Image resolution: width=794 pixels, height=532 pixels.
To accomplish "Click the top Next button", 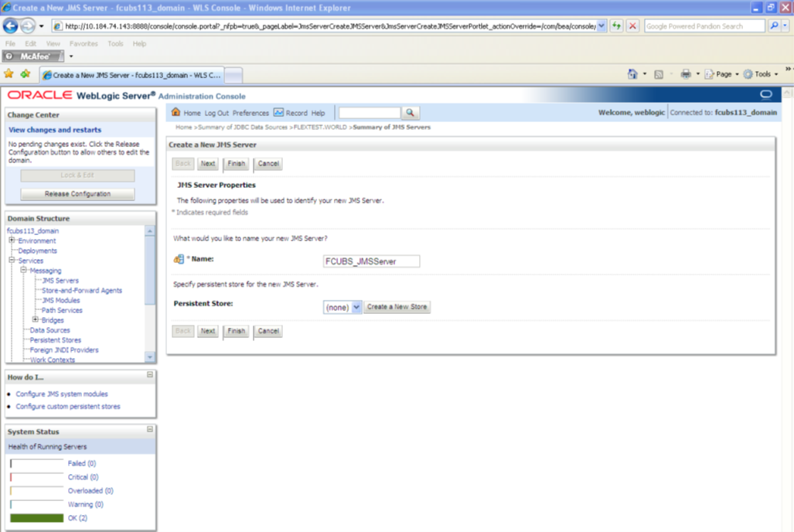I will [208, 164].
